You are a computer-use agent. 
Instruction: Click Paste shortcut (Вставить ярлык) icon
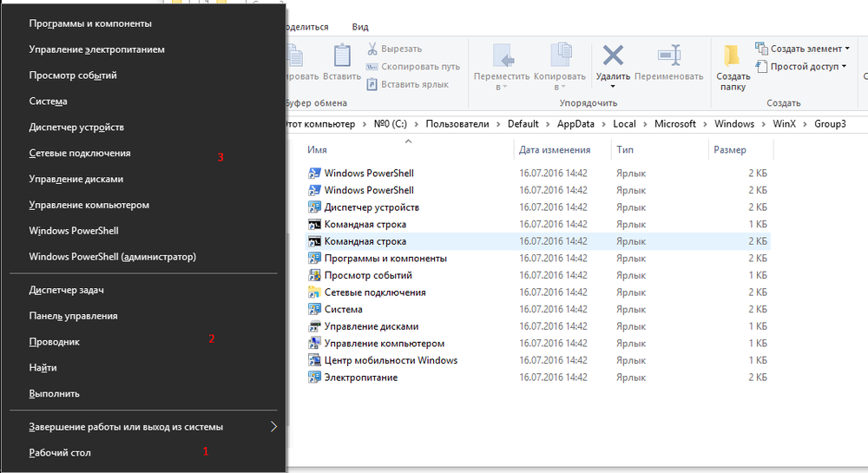tap(372, 84)
